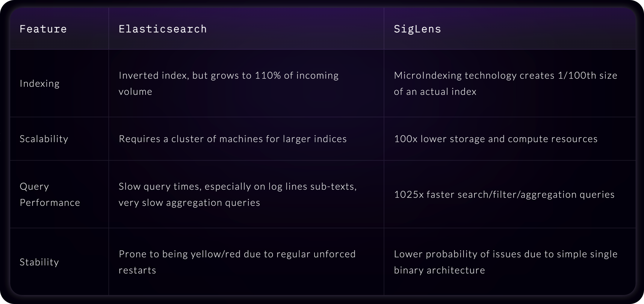Select the Scalability row label
Image resolution: width=644 pixels, height=304 pixels.
point(44,139)
